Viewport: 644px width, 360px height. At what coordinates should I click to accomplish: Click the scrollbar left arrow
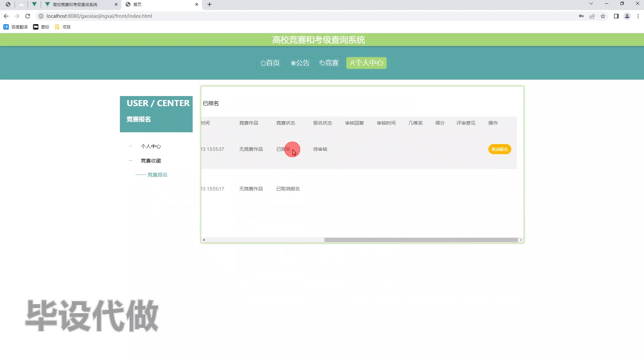[204, 240]
